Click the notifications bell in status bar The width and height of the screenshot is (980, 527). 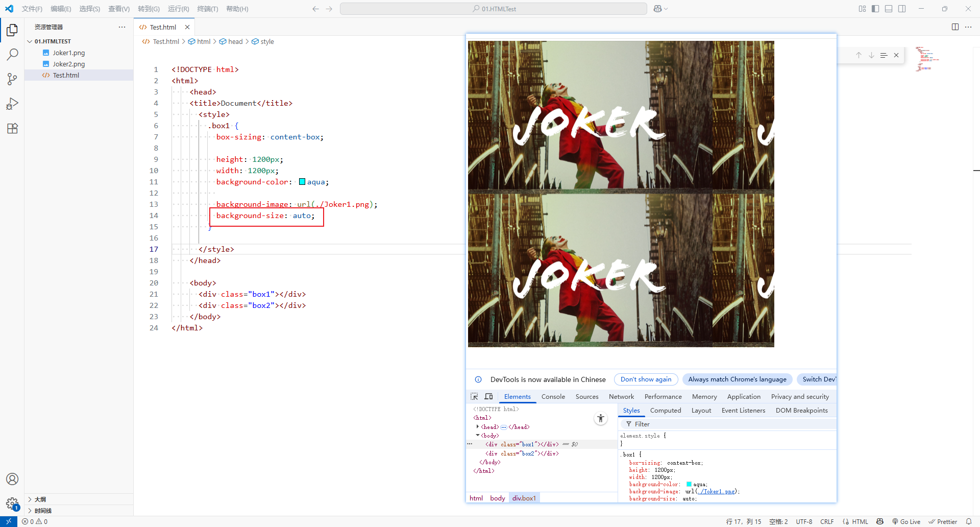click(969, 521)
